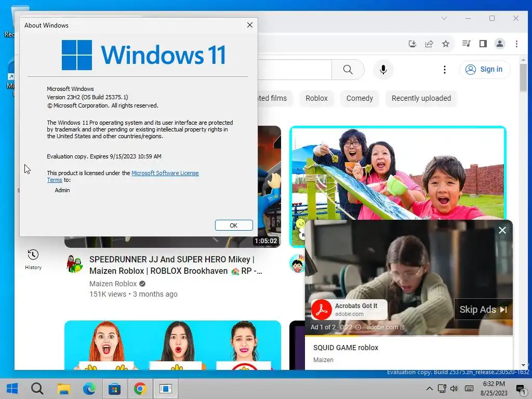Click the install/download page icon in Chrome
The width and height of the screenshot is (532, 399).
pos(412,44)
